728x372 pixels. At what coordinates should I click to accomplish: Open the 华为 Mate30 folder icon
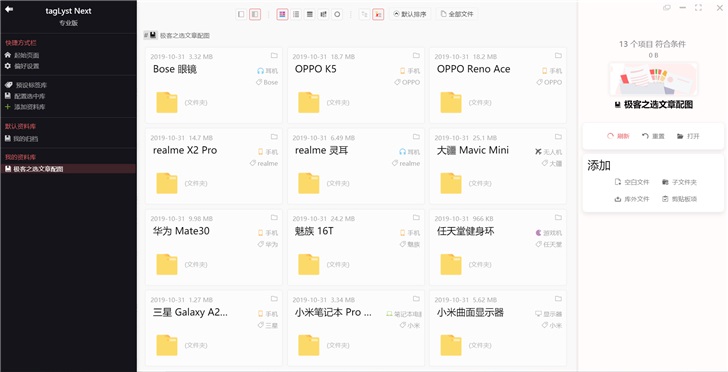click(x=167, y=265)
